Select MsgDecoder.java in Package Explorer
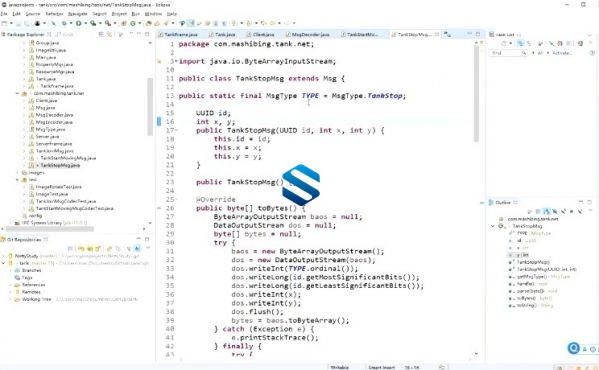This screenshot has width=599, height=370. coord(54,115)
